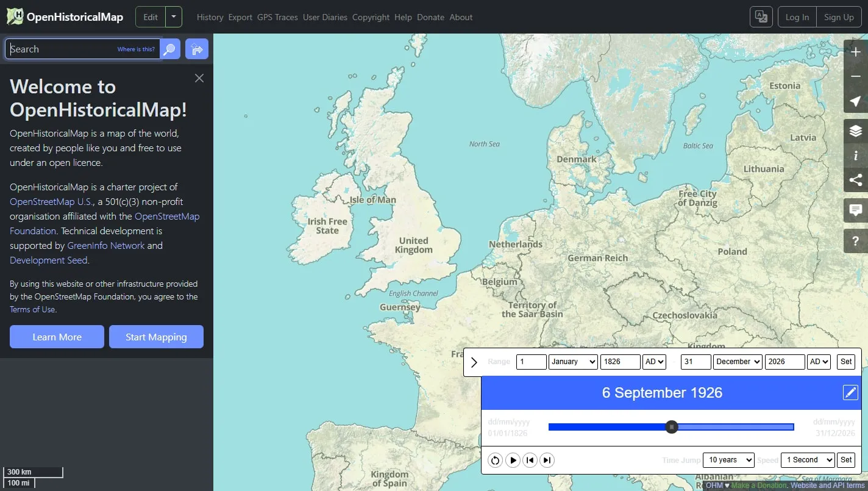868x491 pixels.
Task: Play the time slider animation
Action: tap(513, 460)
